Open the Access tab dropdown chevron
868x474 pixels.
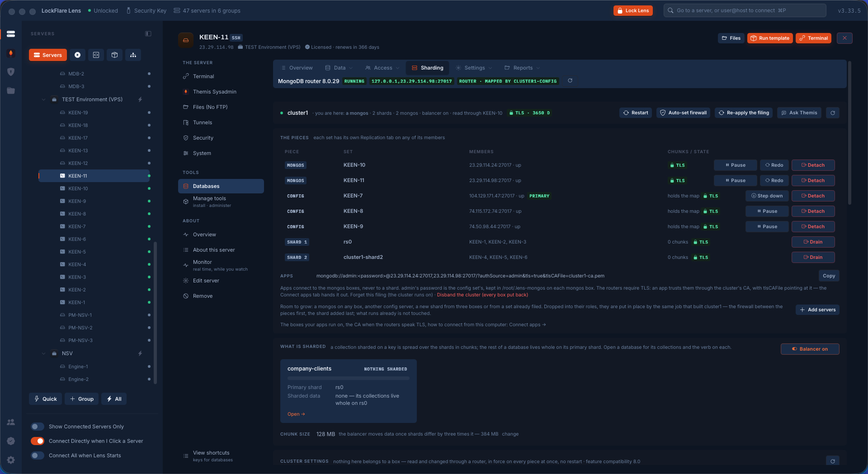click(x=398, y=68)
